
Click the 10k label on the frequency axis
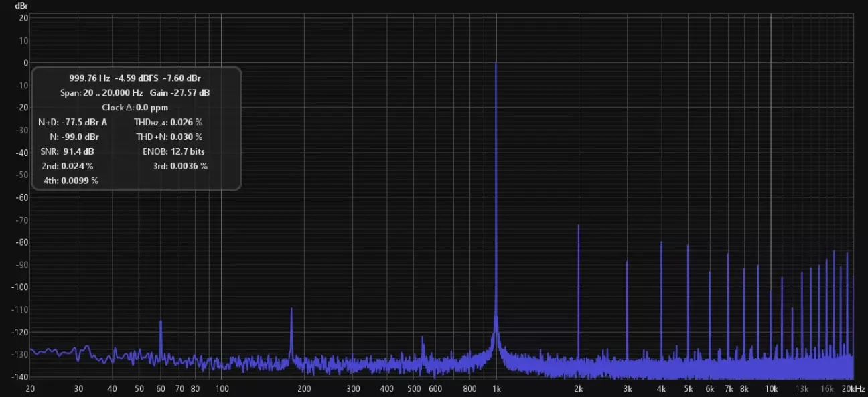[771, 389]
